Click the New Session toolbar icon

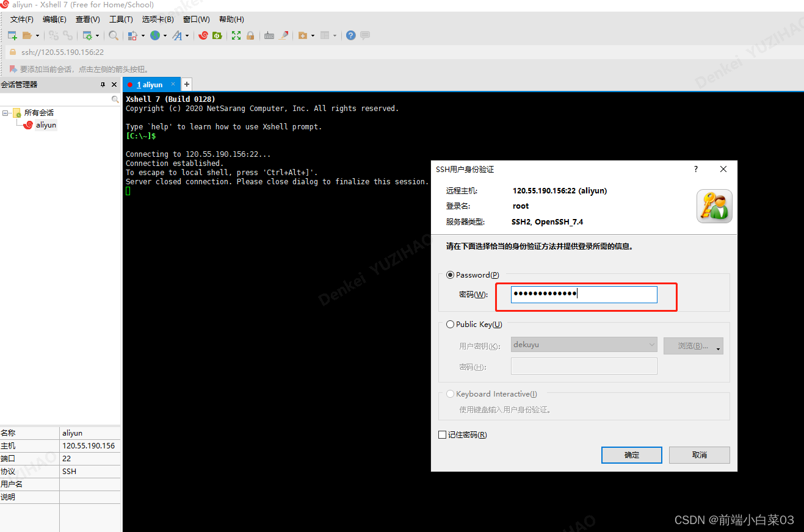(12, 35)
